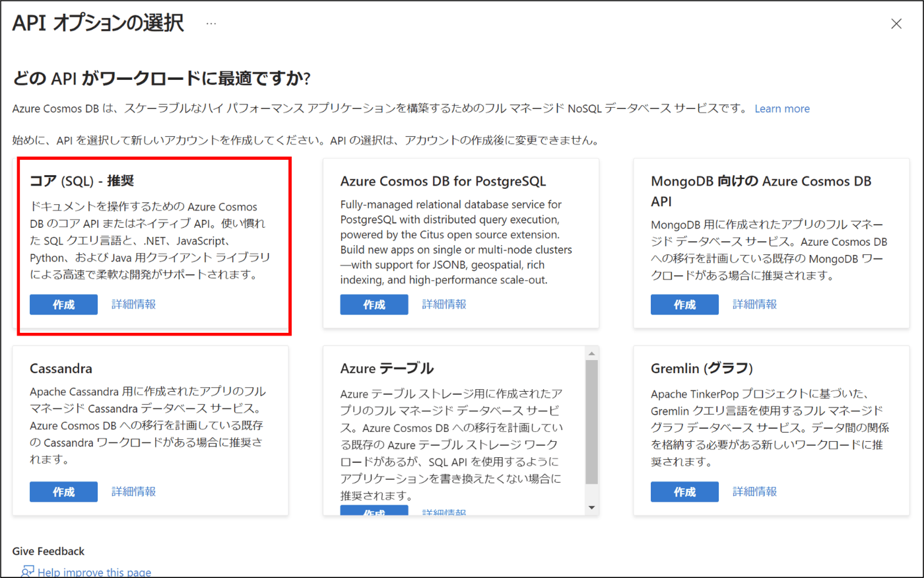Click the feedback icon near Help improve

(x=27, y=571)
